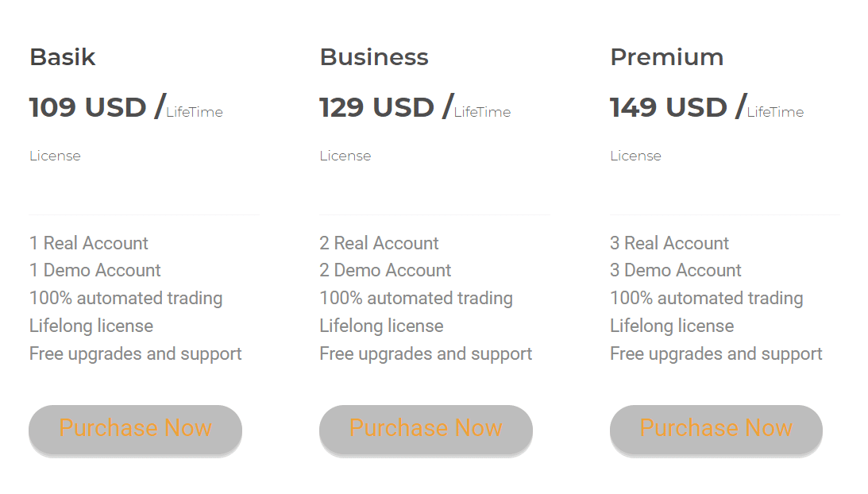Click Purchase Now under the Premium plan
This screenshot has height=494, width=868.
[x=715, y=429]
